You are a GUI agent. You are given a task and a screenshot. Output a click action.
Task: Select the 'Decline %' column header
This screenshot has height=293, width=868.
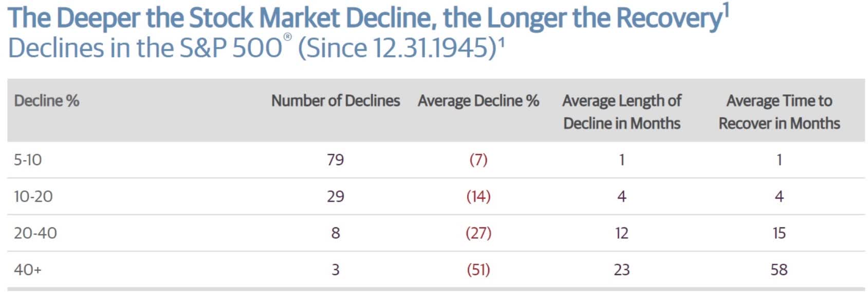click(x=47, y=101)
